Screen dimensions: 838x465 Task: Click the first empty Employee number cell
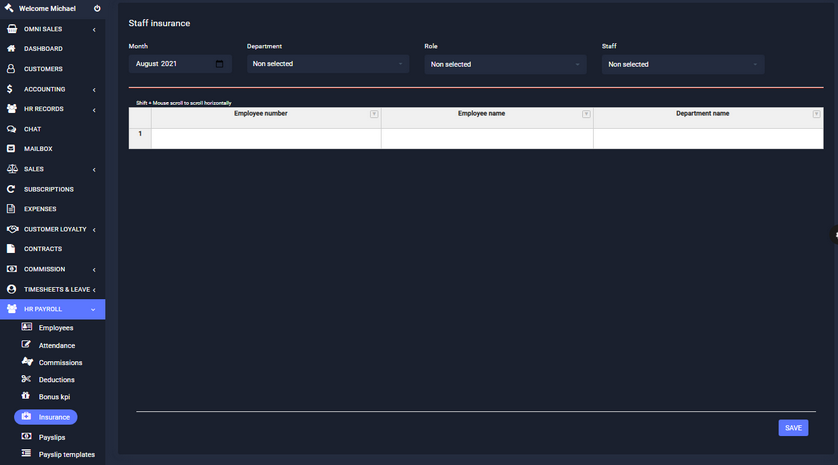tap(266, 138)
